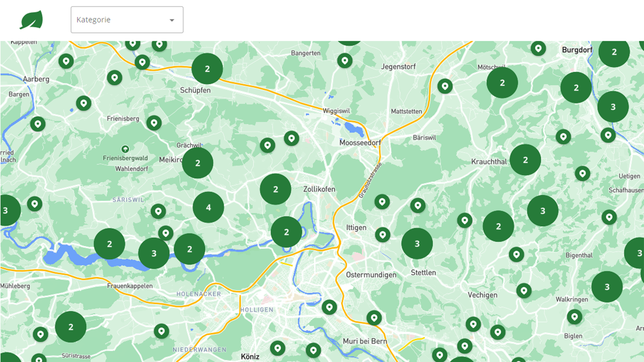Click the Zollikofen map label
644x362 pixels.
coord(319,189)
